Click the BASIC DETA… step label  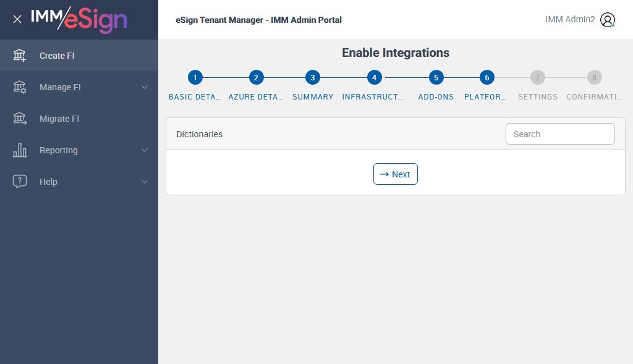(x=195, y=97)
